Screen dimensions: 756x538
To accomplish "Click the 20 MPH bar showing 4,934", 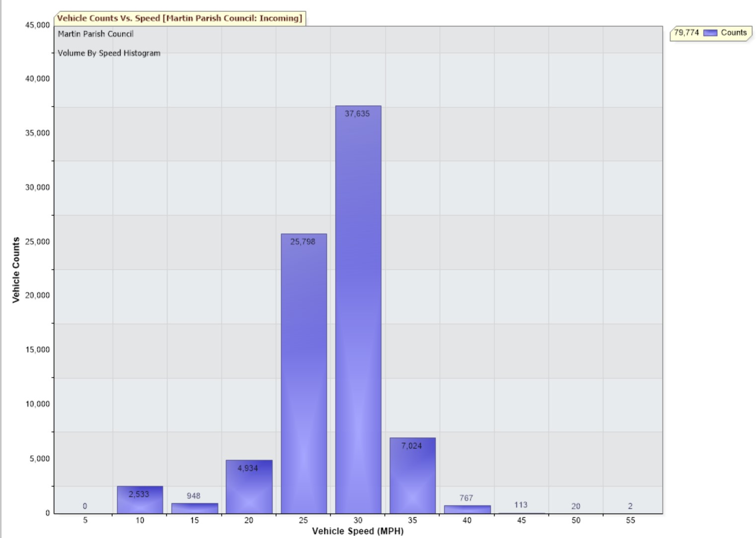I will (249, 489).
